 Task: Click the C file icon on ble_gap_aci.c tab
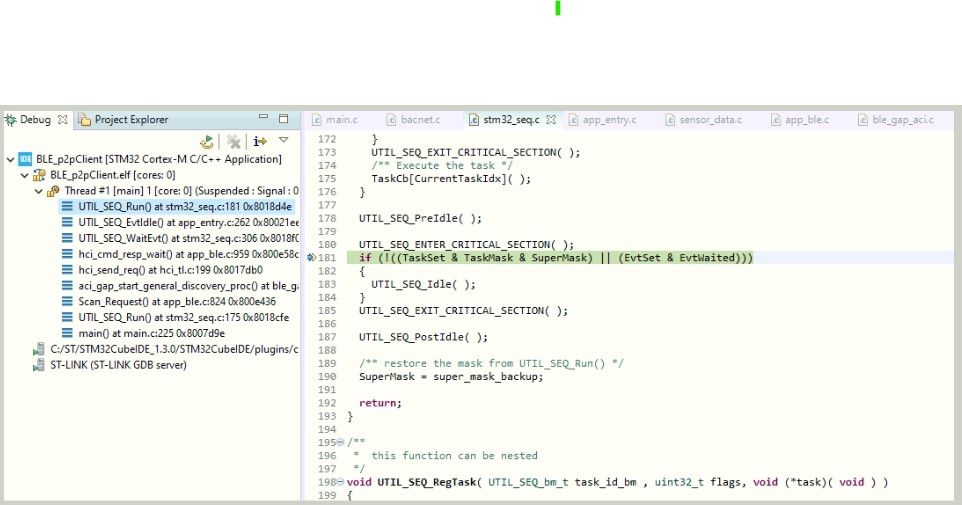(x=863, y=120)
